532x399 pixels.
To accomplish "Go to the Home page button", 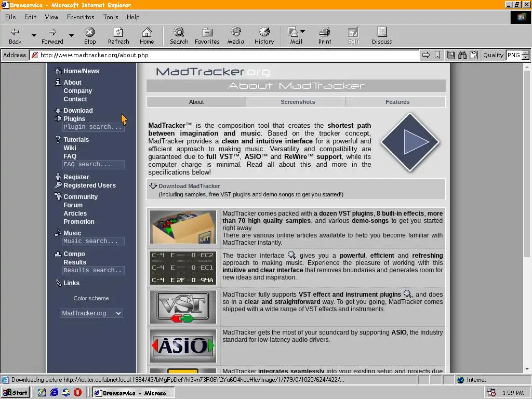I will pos(147,36).
